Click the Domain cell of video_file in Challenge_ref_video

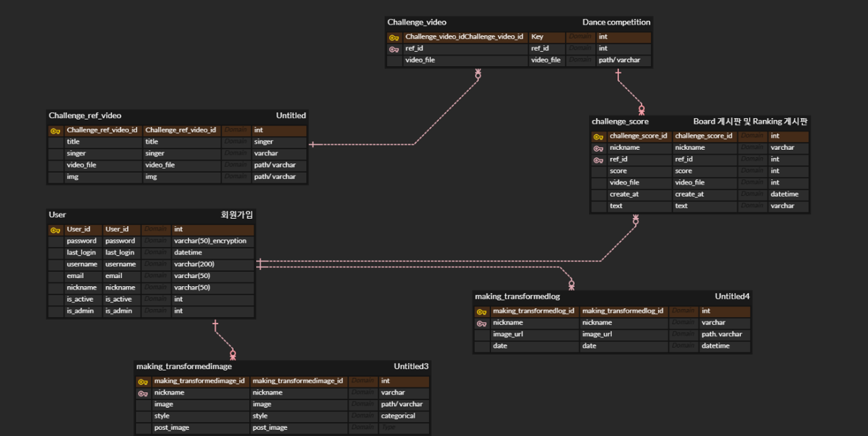236,165
